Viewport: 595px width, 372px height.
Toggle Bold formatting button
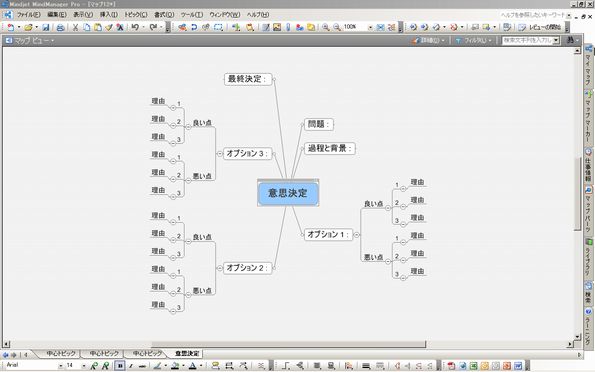[x=120, y=366]
